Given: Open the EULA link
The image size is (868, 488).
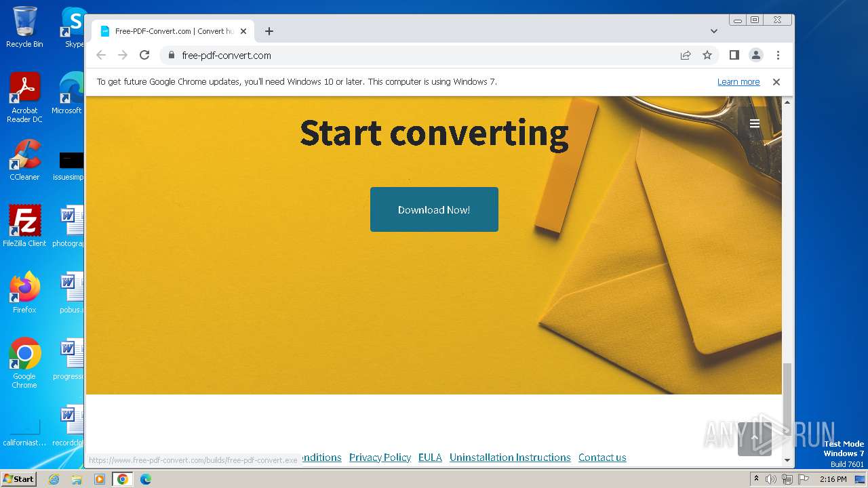Looking at the screenshot, I should click(x=430, y=457).
